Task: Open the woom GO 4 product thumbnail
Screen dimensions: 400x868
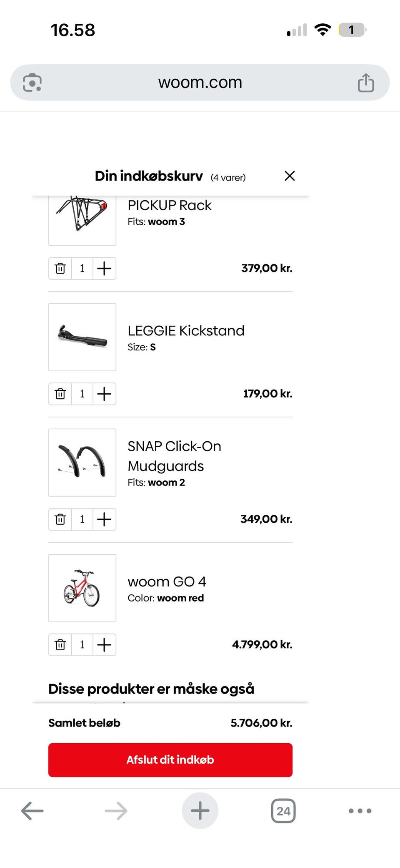Action: click(x=82, y=588)
